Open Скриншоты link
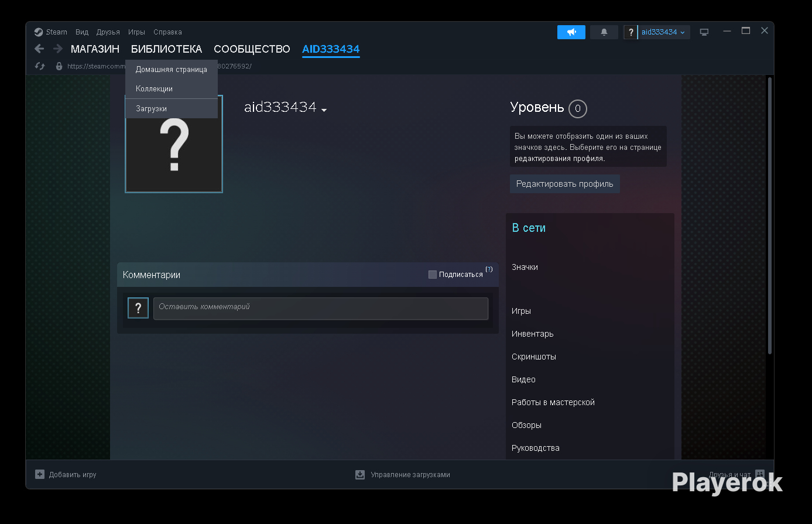812x524 pixels. (x=533, y=357)
